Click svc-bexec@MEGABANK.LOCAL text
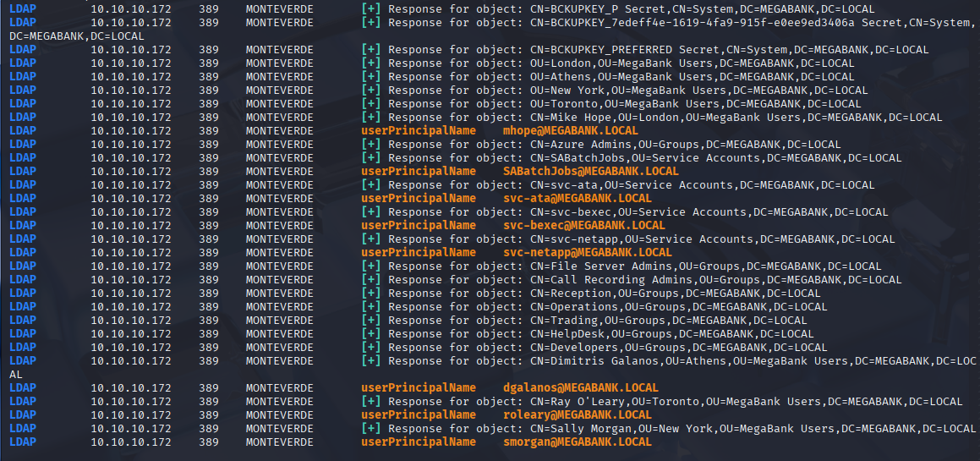The image size is (980, 461). [584, 225]
